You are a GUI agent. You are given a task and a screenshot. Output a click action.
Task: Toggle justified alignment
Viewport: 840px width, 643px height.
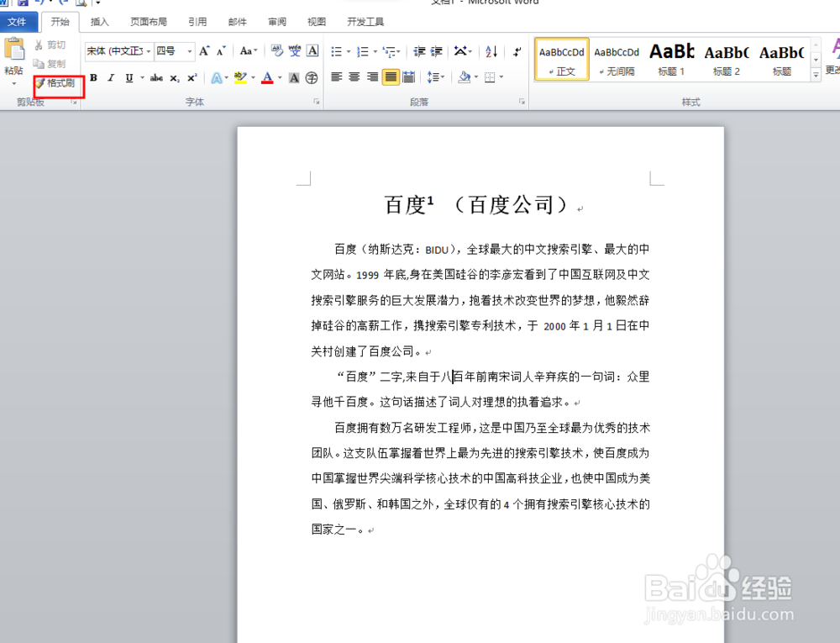pos(391,77)
